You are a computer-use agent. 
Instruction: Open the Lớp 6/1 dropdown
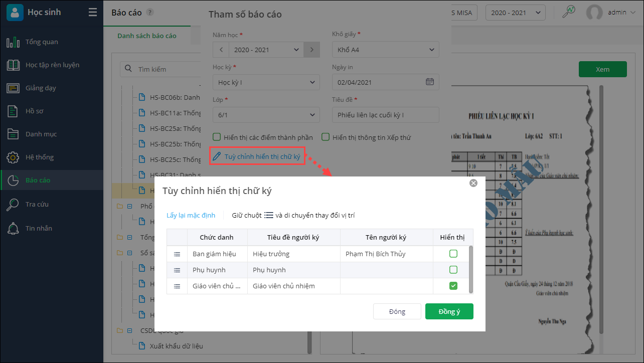pos(266,115)
